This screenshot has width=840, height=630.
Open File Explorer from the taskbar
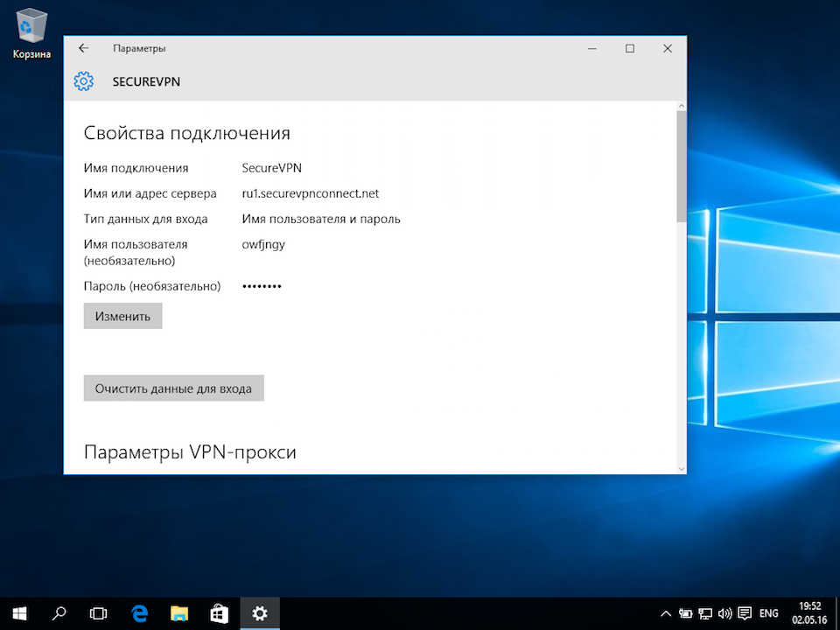179,613
